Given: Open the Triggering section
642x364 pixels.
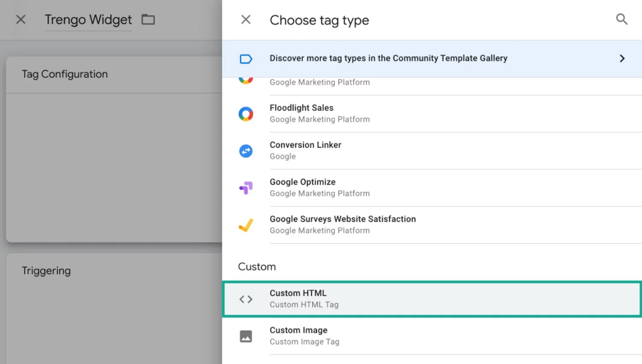Looking at the screenshot, I should [x=46, y=270].
